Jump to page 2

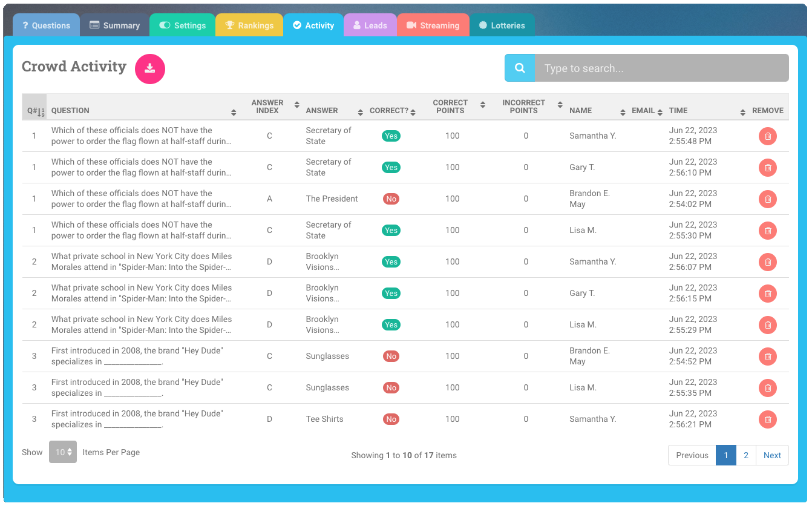coord(746,455)
